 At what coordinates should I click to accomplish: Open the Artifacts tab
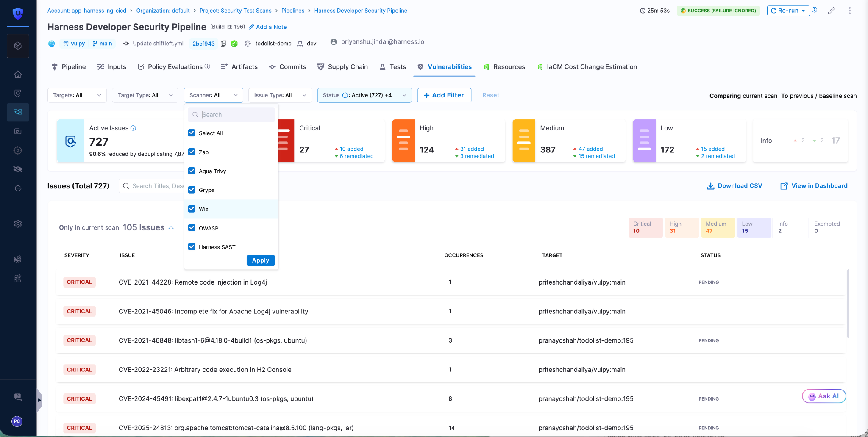(x=239, y=67)
